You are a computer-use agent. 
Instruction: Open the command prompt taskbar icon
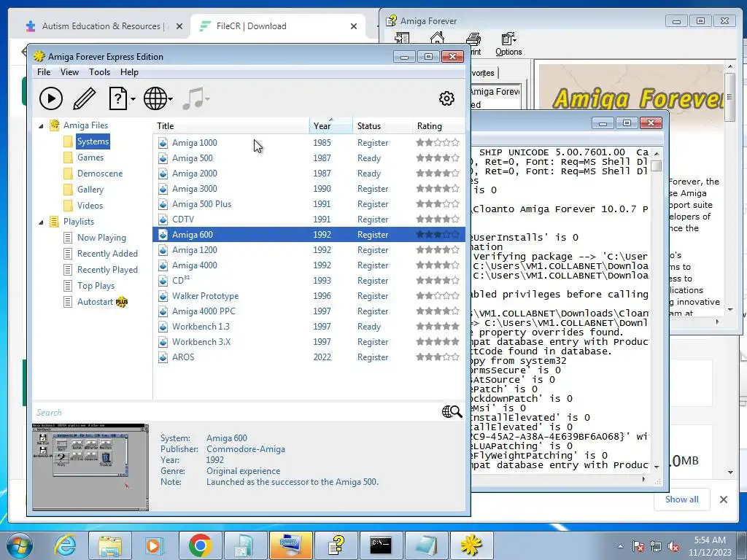point(381,545)
